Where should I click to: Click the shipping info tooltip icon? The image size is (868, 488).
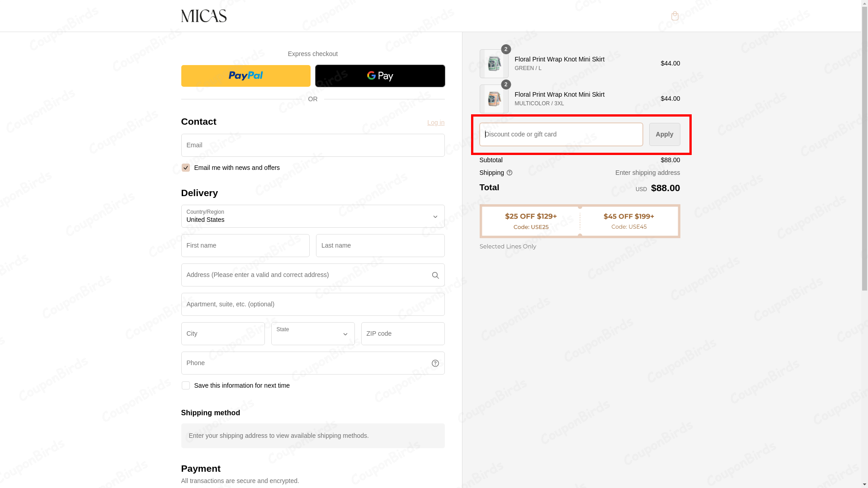509,173
